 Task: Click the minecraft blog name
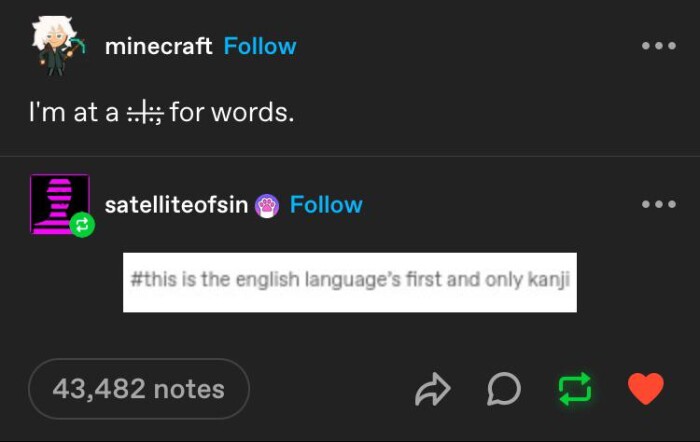158,46
